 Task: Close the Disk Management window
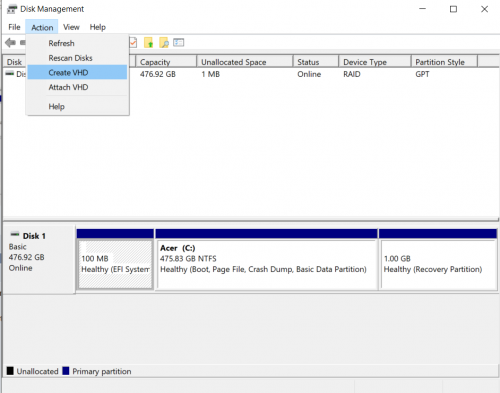click(484, 9)
